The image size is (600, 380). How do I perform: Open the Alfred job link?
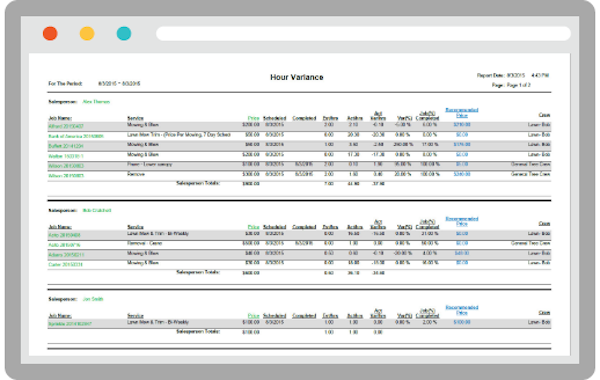[x=66, y=126]
